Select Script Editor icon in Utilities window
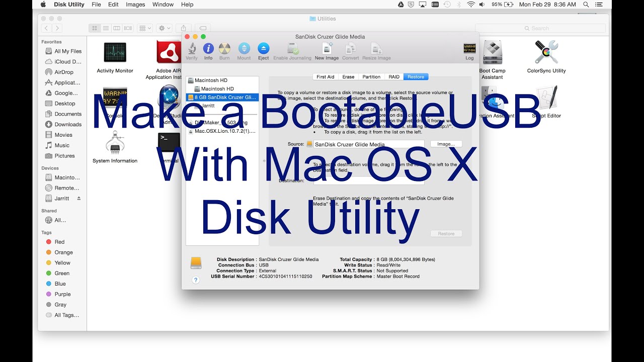Image resolution: width=644 pixels, height=362 pixels. click(546, 98)
